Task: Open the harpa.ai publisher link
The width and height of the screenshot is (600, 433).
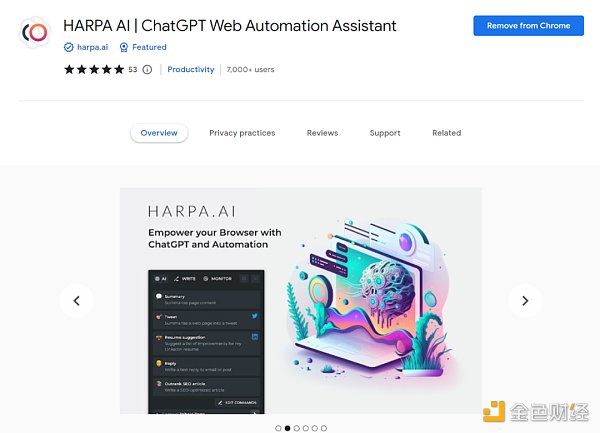Action: [93, 47]
